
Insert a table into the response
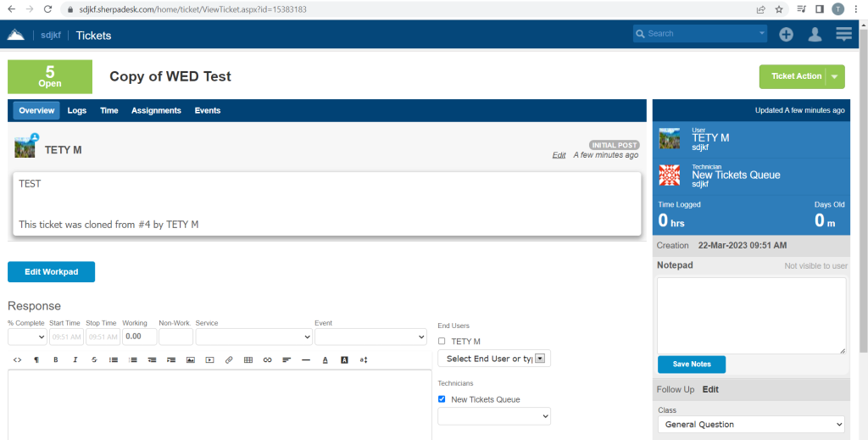click(x=248, y=359)
